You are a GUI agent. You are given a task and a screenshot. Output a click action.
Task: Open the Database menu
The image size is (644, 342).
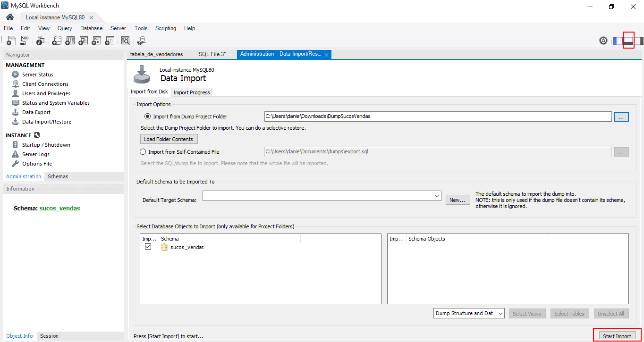pyautogui.click(x=91, y=28)
